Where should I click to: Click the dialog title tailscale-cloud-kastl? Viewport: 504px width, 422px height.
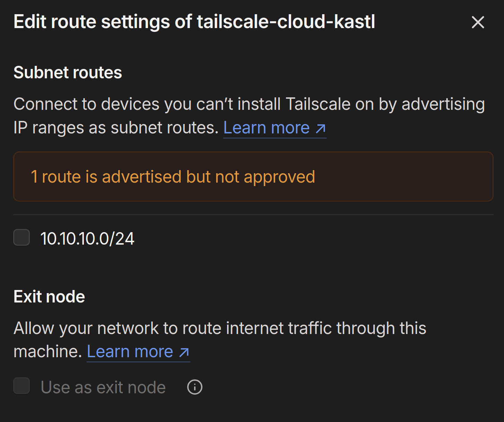click(286, 22)
